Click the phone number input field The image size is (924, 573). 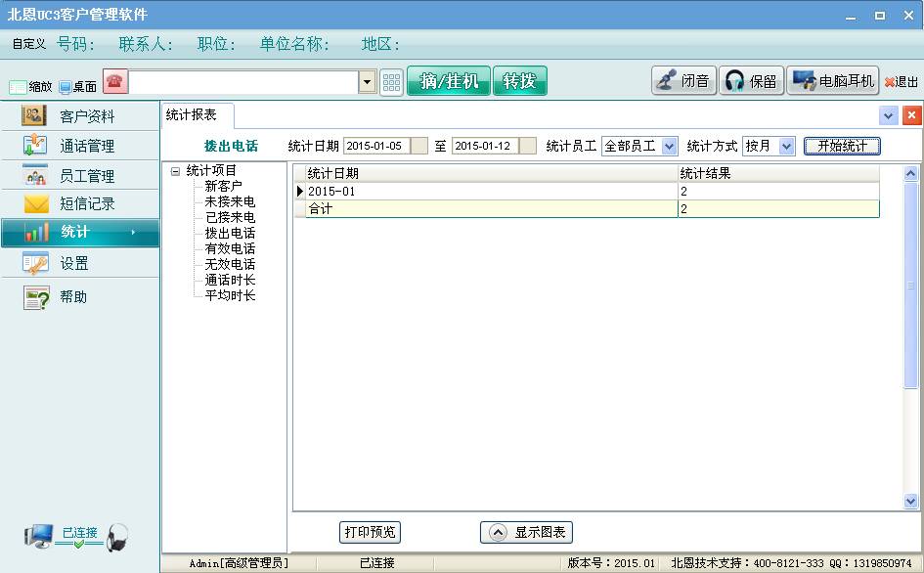point(244,82)
